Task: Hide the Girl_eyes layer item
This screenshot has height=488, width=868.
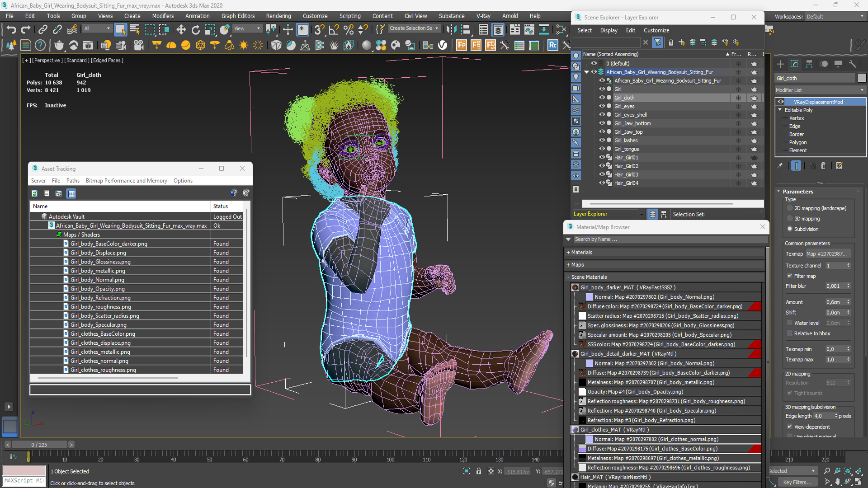Action: pos(602,106)
